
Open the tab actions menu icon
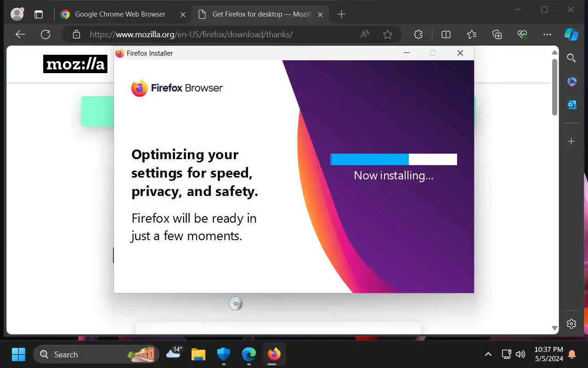tap(39, 14)
